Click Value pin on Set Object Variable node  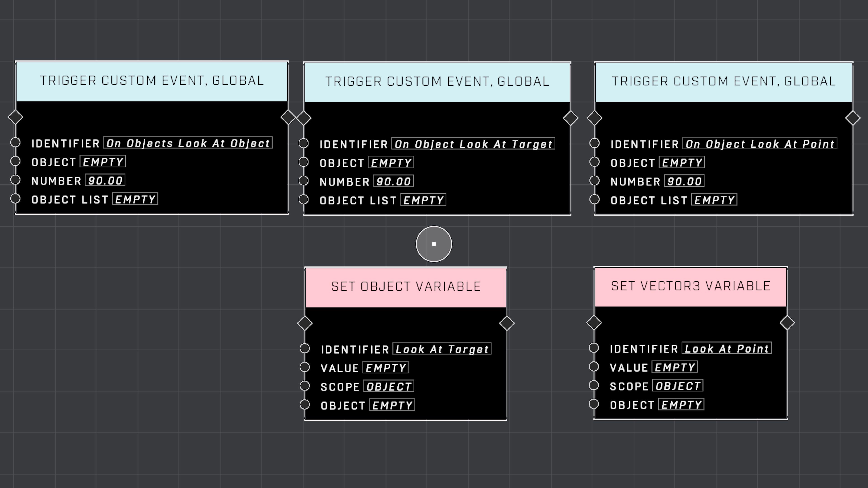pyautogui.click(x=305, y=367)
